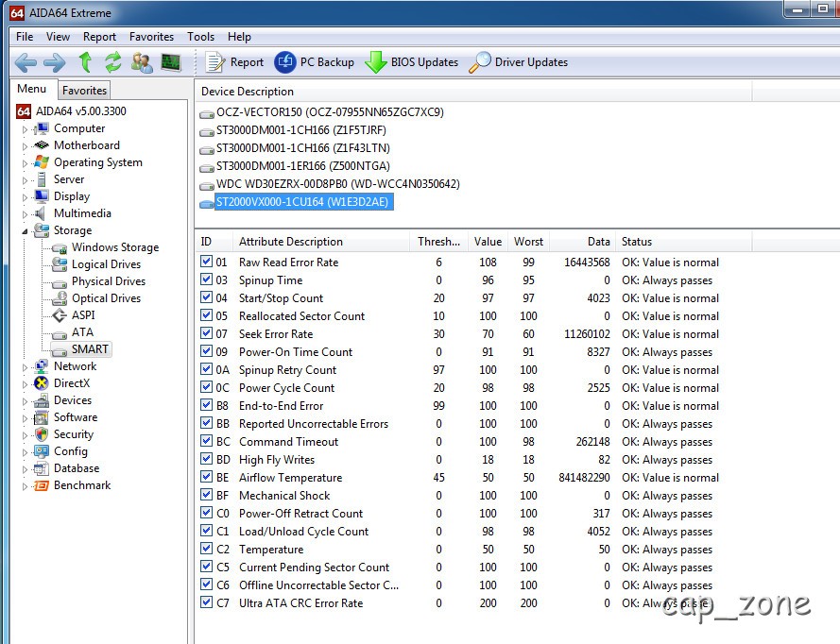
Task: Open ATA item under Storage
Action: [82, 332]
